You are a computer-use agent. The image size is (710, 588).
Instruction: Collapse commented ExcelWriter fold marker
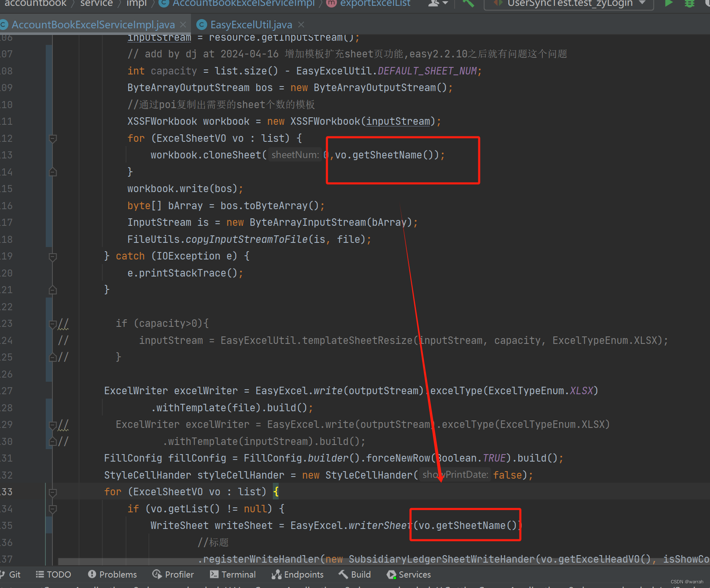tap(53, 425)
